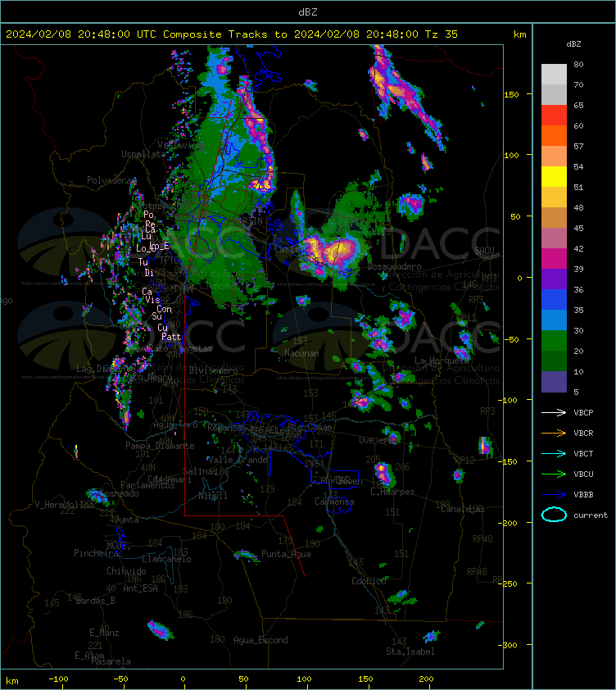Click the cyan VBCT arrow legend icon

tap(554, 453)
